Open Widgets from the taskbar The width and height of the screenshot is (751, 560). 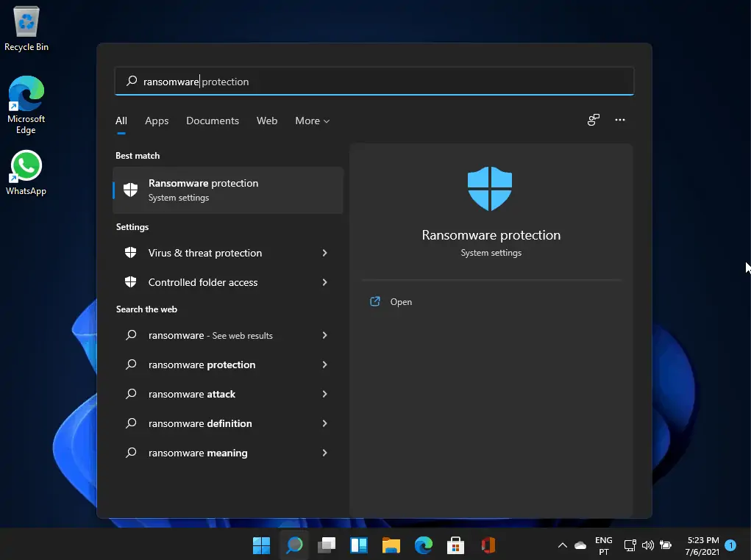[x=359, y=545]
